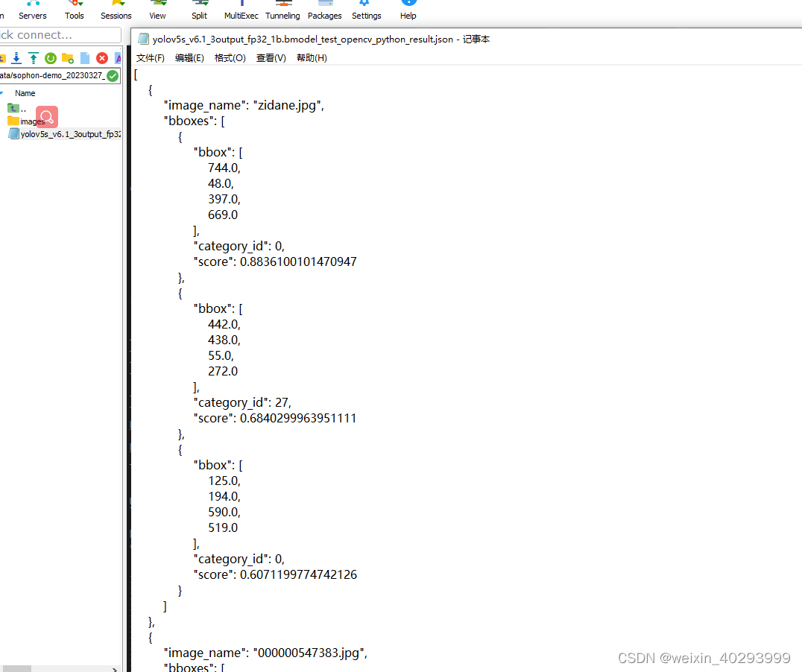Open MobaXterm Settings
The width and height of the screenshot is (802, 672).
click(x=366, y=10)
